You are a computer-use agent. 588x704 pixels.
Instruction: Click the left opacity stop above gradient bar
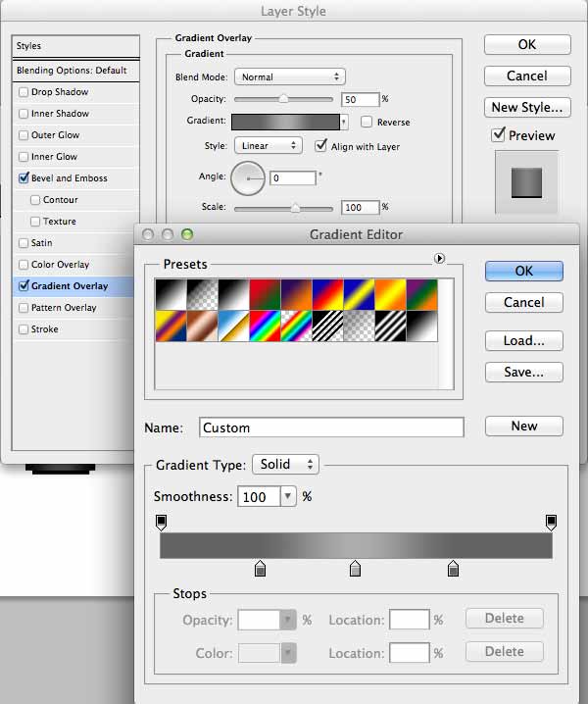tap(161, 523)
